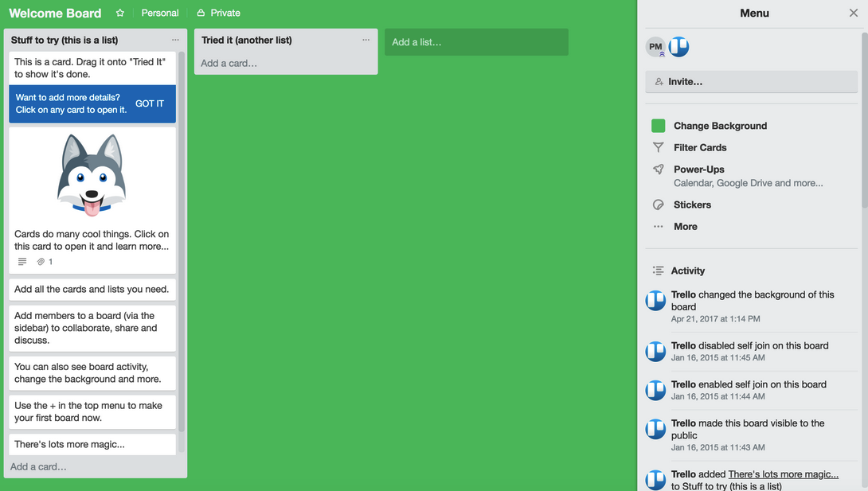Click the 'Add a list...' field
The width and height of the screenshot is (868, 491).
coord(476,42)
